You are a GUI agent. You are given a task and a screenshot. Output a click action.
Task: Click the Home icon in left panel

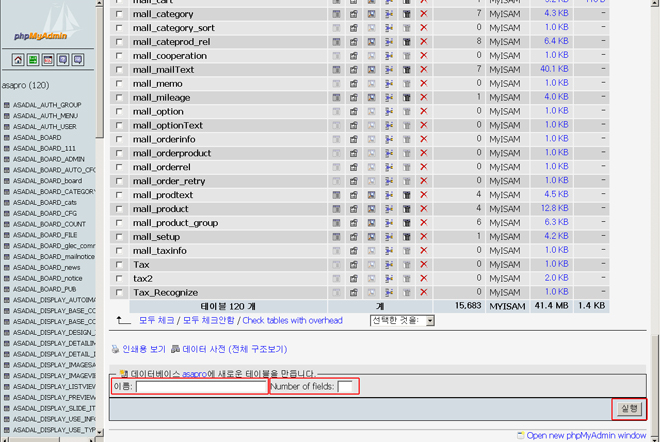pyautogui.click(x=18, y=60)
